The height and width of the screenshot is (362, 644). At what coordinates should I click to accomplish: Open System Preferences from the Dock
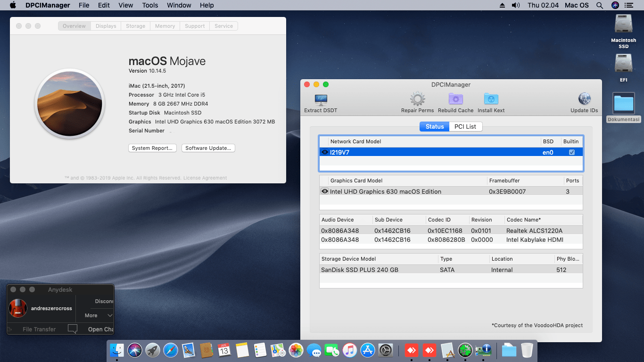click(x=386, y=350)
